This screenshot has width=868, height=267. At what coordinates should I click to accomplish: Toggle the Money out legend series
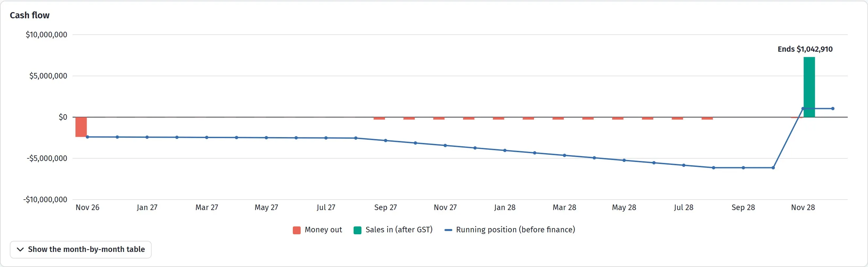click(x=317, y=230)
